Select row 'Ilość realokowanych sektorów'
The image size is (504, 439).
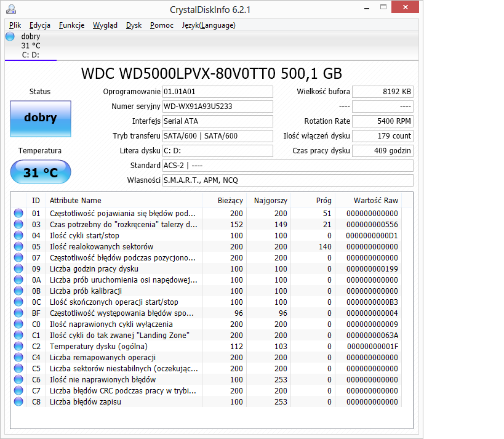click(x=206, y=247)
